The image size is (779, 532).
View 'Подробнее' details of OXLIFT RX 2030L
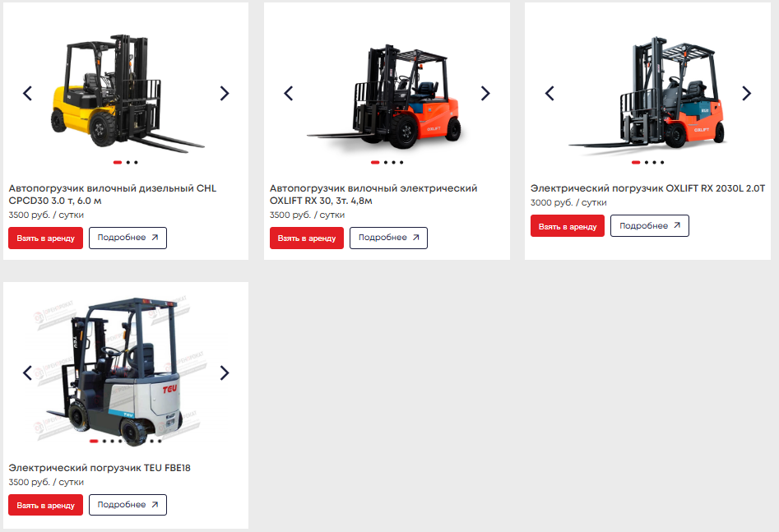(649, 226)
